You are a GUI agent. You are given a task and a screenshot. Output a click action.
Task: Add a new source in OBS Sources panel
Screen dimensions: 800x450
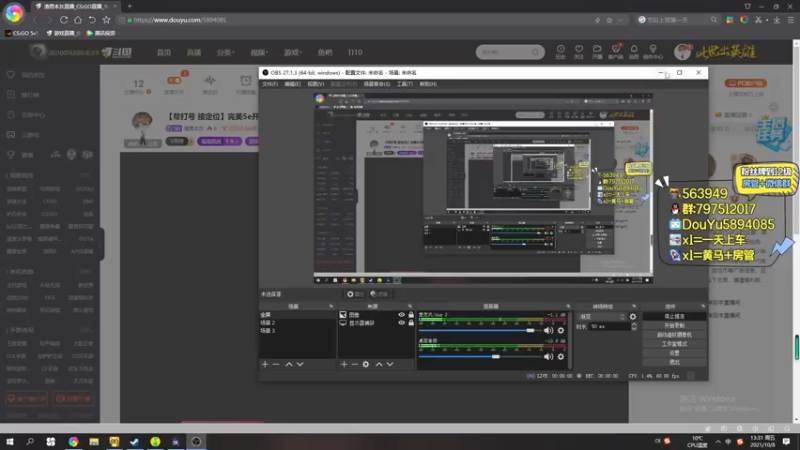click(x=344, y=364)
